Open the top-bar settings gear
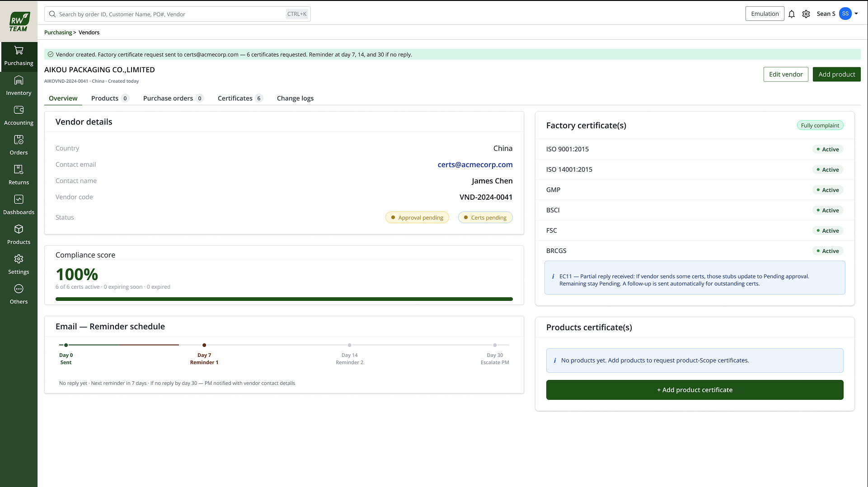868x487 pixels. coord(806,14)
